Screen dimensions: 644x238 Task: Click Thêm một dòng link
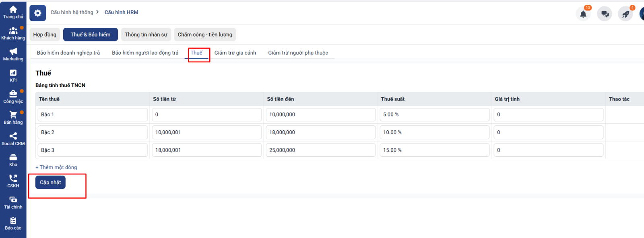56,167
